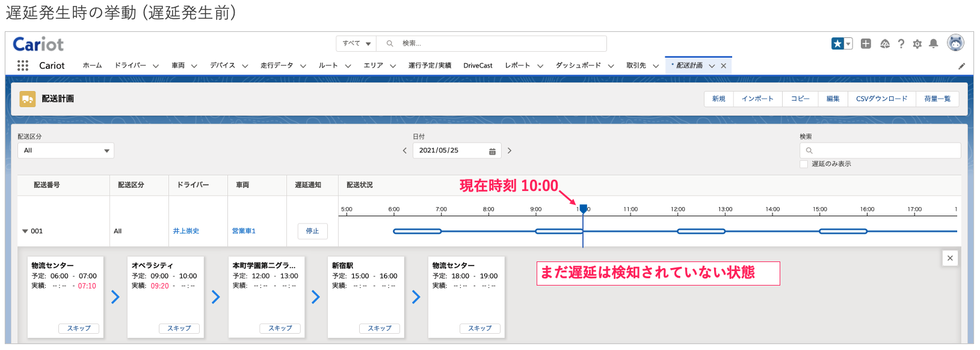Click the user avatar icon

955,43
